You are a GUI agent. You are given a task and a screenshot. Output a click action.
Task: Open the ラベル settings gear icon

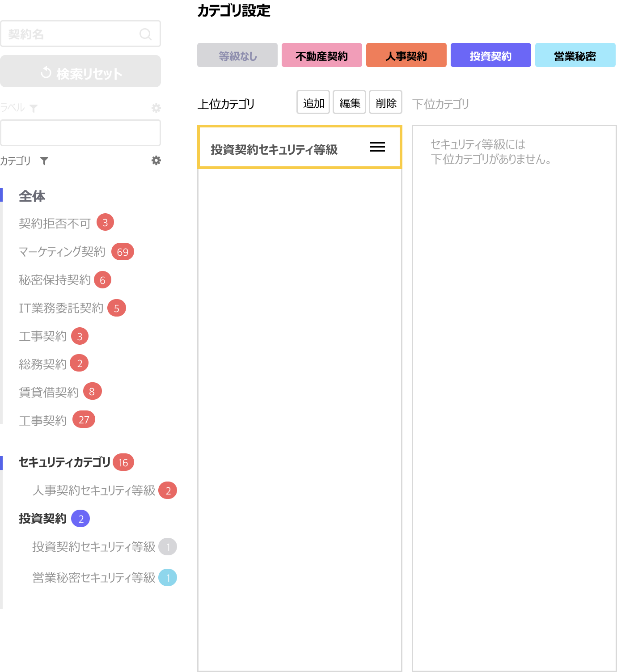pos(156,107)
